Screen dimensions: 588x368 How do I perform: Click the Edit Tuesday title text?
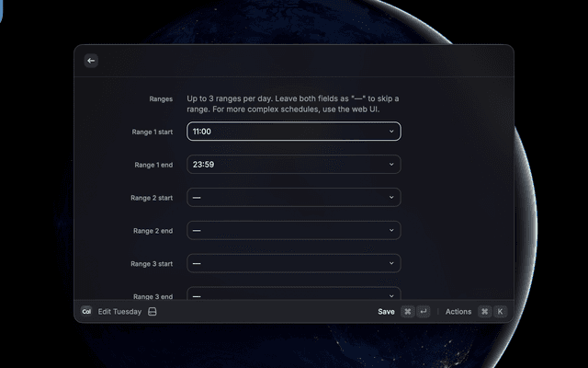coord(119,312)
